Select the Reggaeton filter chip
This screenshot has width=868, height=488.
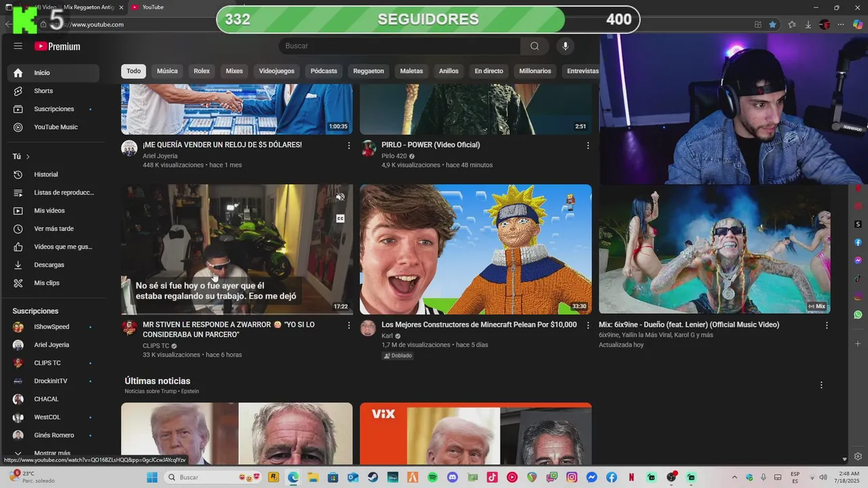pos(368,71)
